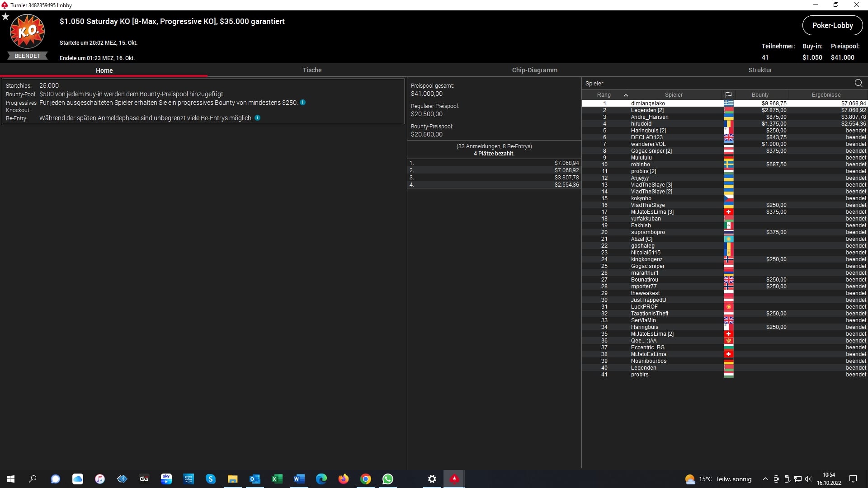The image size is (868, 488).
Task: Click the favorite star icon
Action: [x=5, y=17]
